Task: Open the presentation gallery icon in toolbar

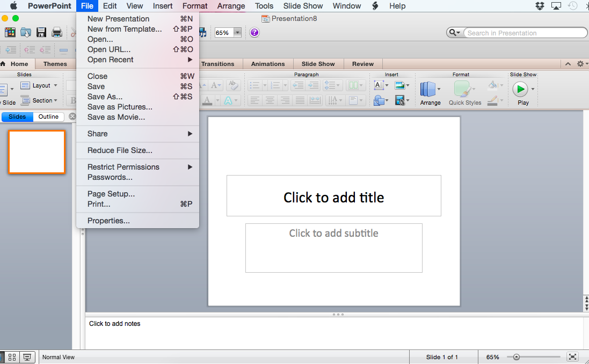Action: tap(10, 32)
